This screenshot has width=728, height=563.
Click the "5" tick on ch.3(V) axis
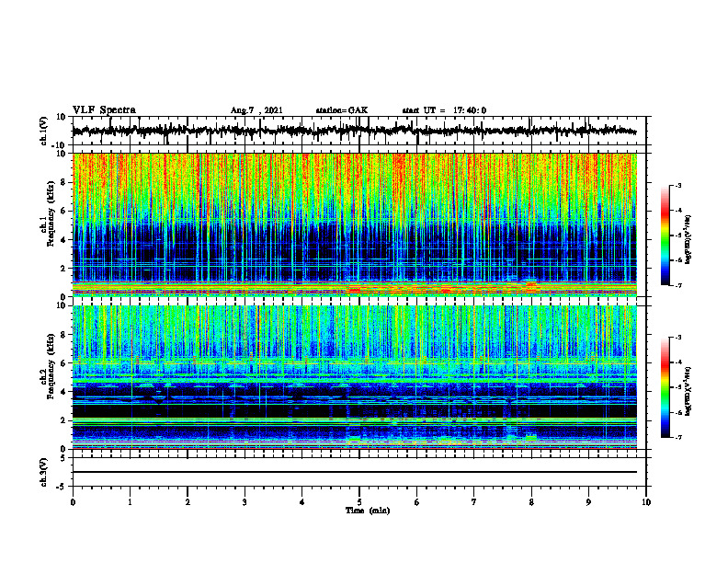point(64,458)
